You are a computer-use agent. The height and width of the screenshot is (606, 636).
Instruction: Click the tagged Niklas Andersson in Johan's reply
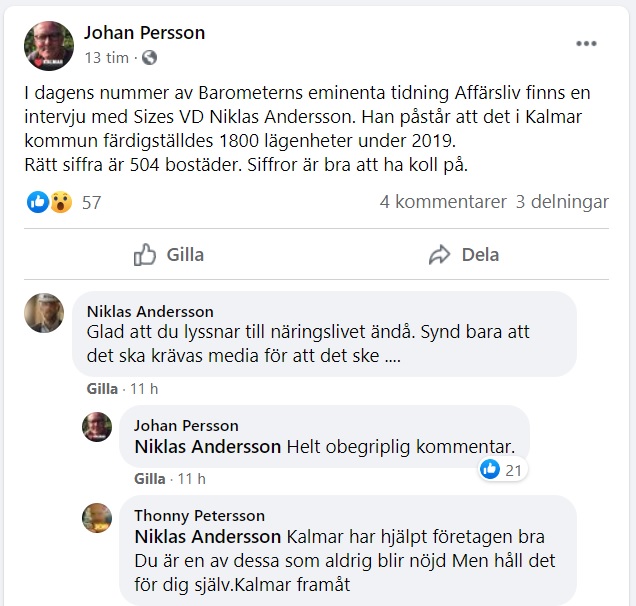(207, 447)
